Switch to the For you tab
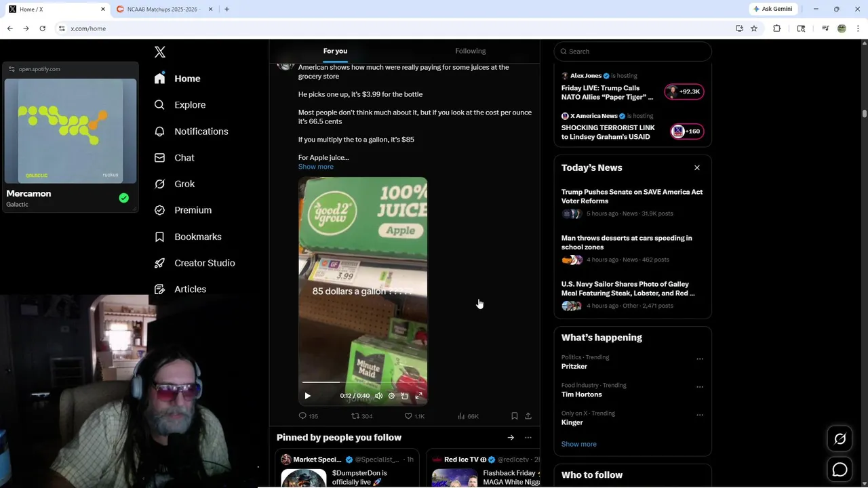The width and height of the screenshot is (868, 488). (335, 51)
